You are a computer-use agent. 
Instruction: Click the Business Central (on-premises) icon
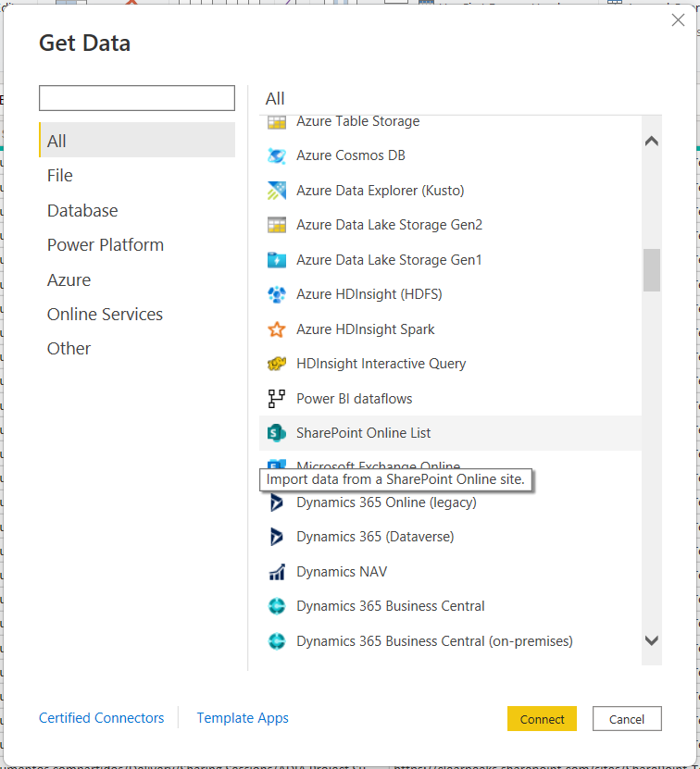[x=276, y=641]
